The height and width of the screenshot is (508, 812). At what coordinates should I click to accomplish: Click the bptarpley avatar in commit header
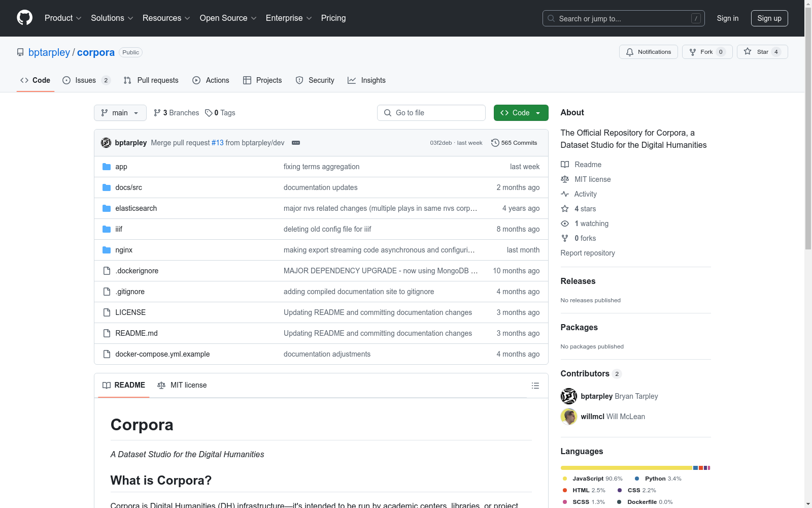click(x=106, y=143)
